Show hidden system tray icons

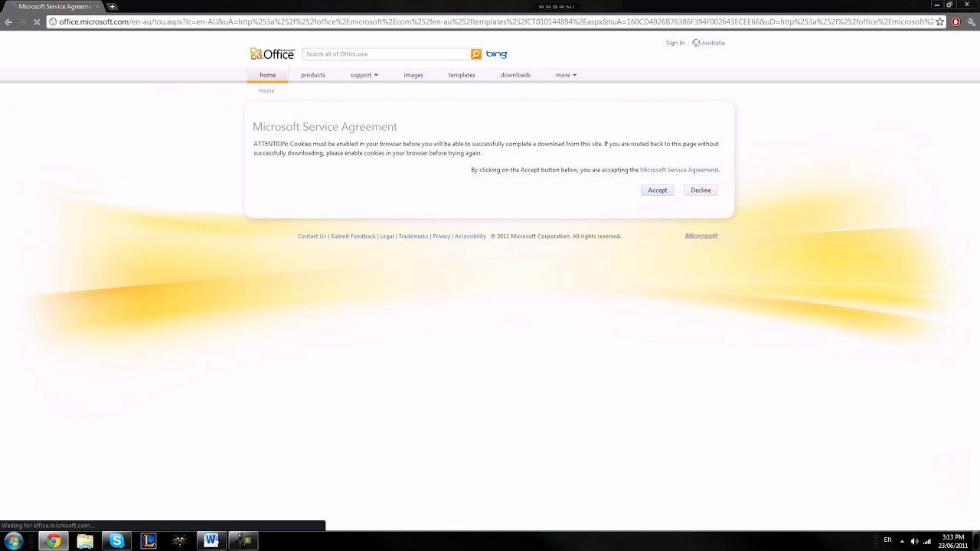(902, 541)
